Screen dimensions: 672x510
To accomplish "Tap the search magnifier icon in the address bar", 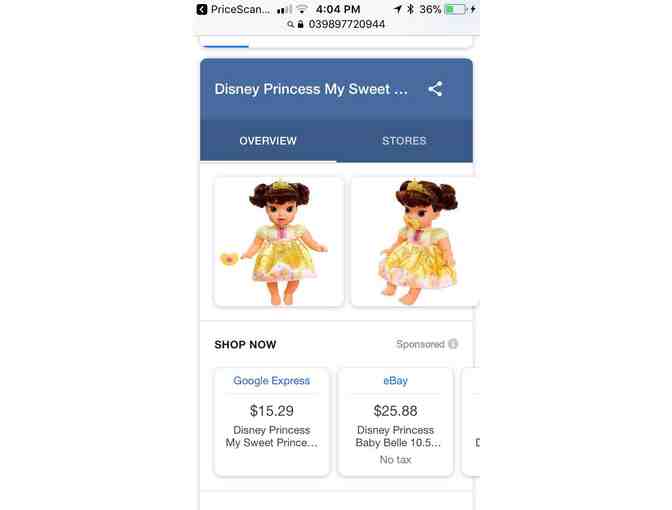I will coord(291,24).
